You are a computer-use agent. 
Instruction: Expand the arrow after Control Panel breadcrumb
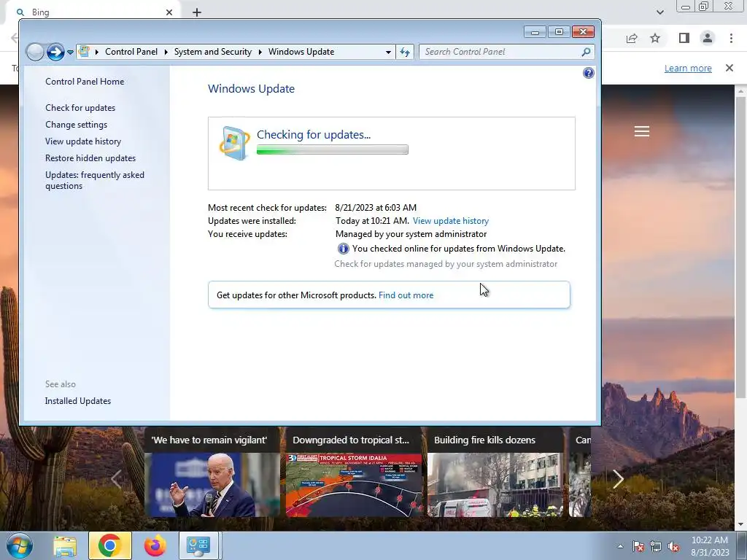coord(166,52)
